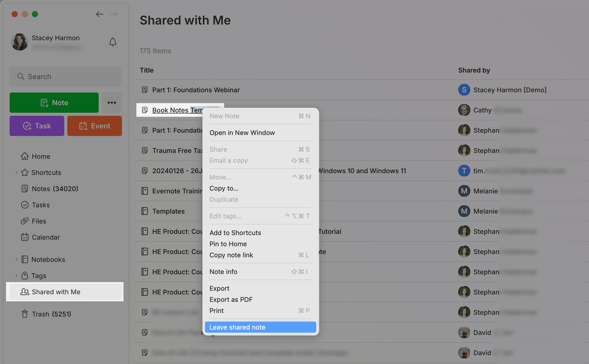Select Shared with Me in sidebar

66,292
